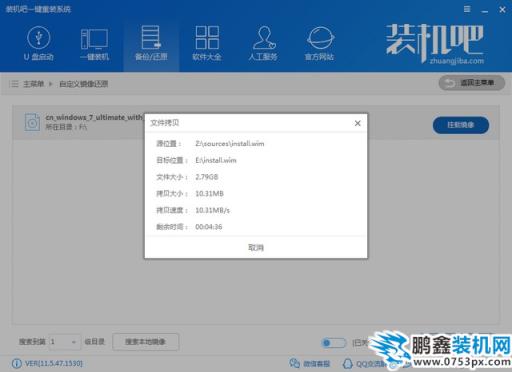
Task: Click the version info icon VER[11.5.47.1530]
Action: coord(17,363)
